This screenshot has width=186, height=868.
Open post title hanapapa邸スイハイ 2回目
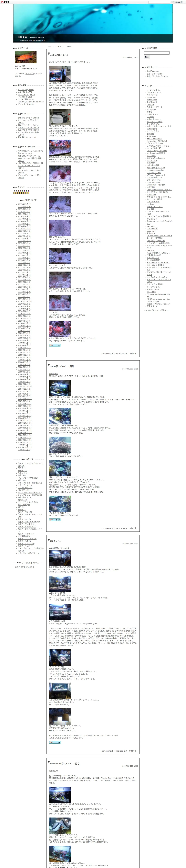pyautogui.click(x=64, y=764)
